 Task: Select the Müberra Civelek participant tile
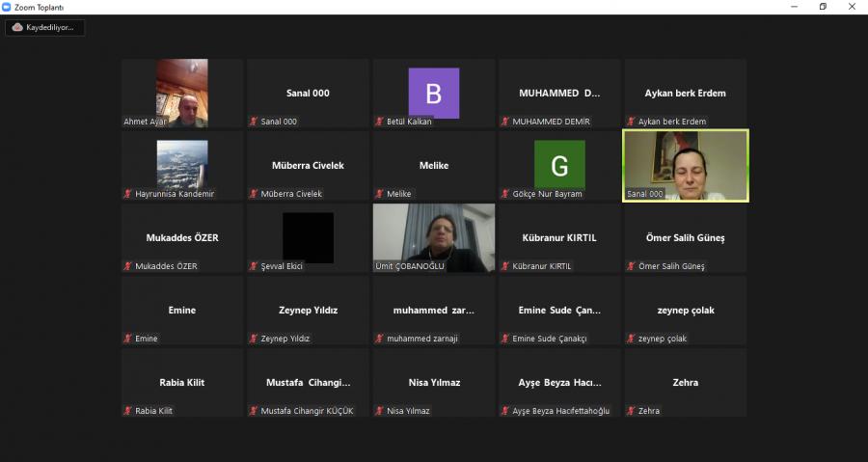click(308, 165)
